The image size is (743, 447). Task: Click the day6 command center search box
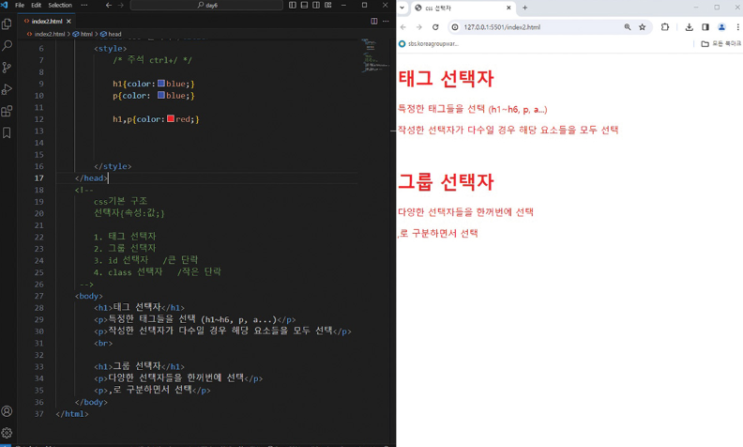207,5
